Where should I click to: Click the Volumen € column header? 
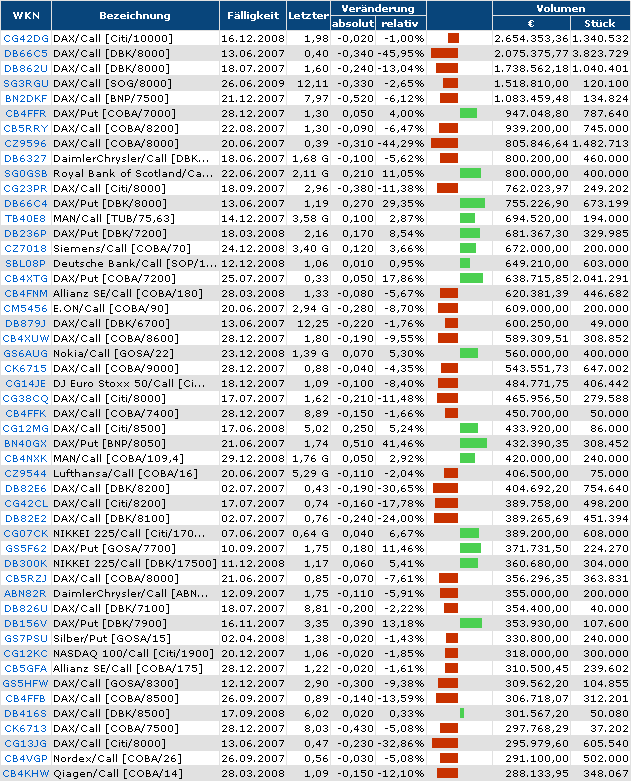(x=531, y=23)
